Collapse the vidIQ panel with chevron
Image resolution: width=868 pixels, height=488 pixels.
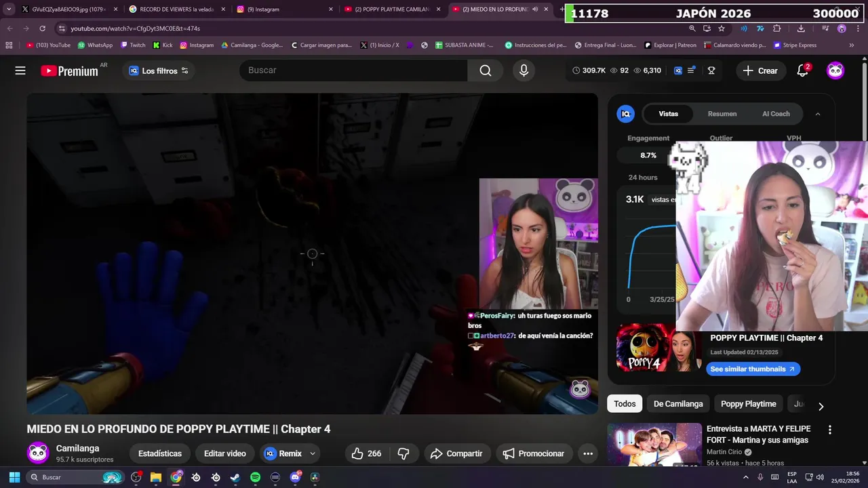(818, 114)
